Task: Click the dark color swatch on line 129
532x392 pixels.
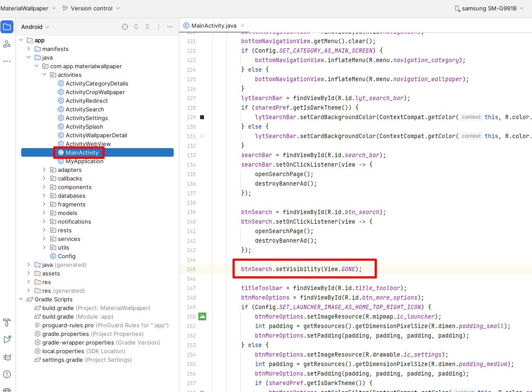Action: point(202,117)
